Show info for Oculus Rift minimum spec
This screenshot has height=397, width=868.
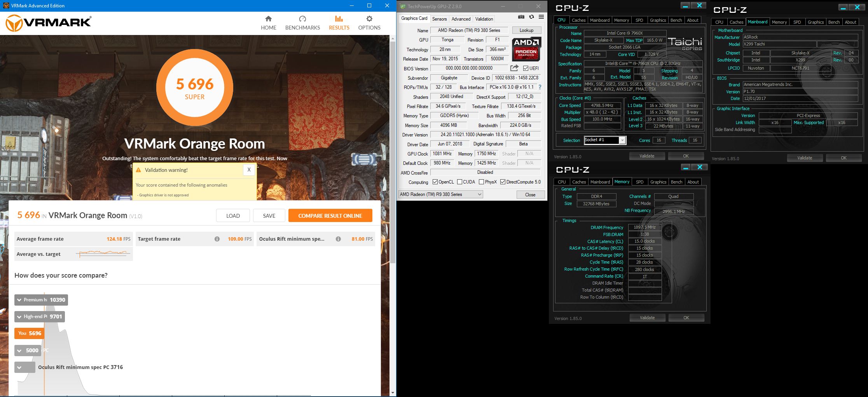(x=338, y=239)
